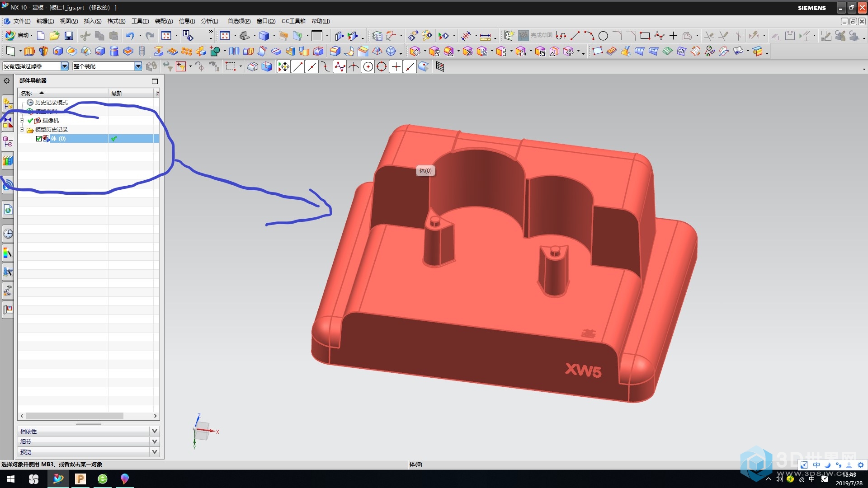Viewport: 868px width, 488px height.
Task: Toggle snap to intersection point
Action: pos(354,67)
